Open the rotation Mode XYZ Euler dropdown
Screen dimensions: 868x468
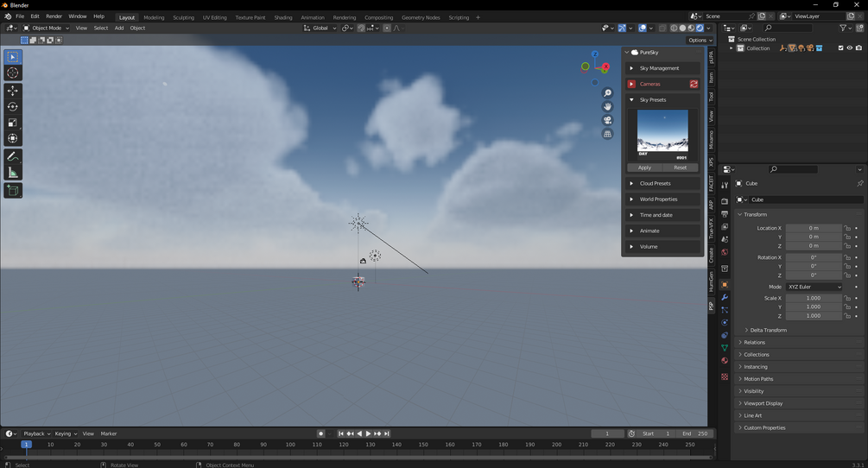(x=814, y=287)
